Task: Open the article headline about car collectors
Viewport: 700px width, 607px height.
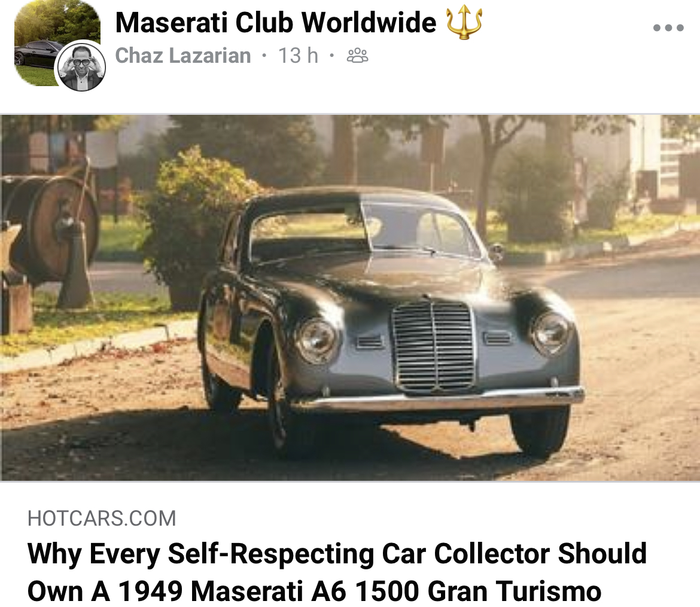Action: coord(337,572)
